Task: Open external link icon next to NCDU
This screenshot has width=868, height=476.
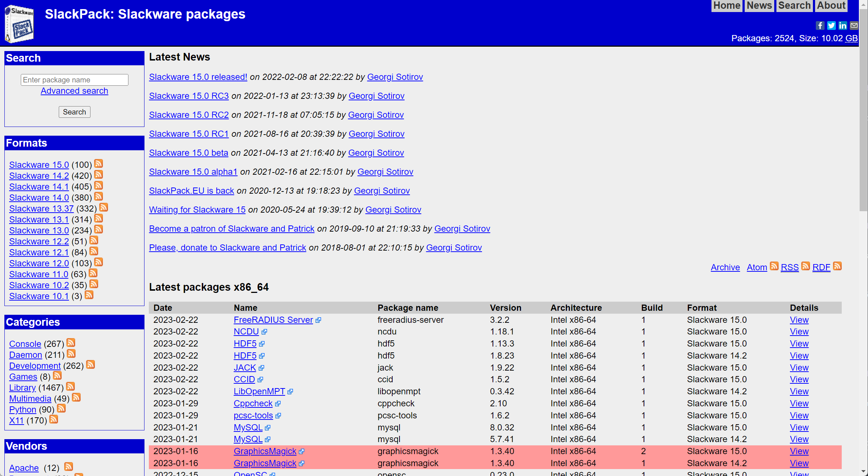Action: (264, 332)
